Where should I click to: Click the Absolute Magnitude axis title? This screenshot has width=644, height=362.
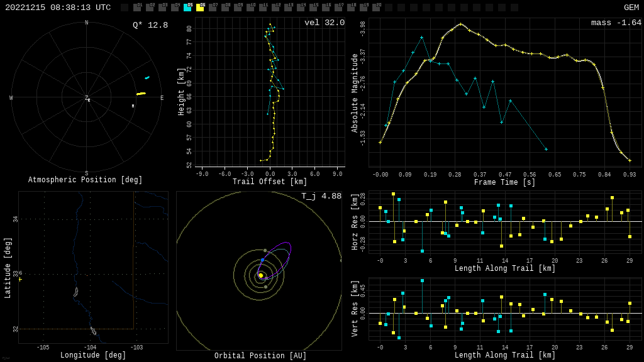355,92
